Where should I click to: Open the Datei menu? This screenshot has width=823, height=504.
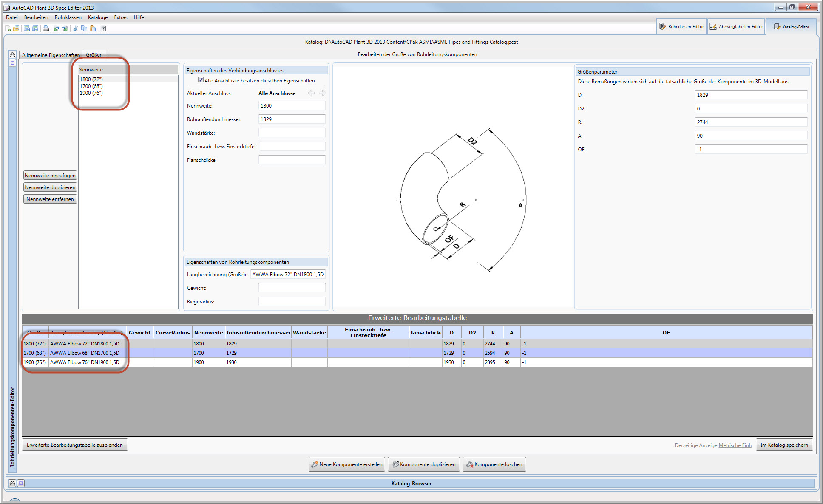coord(12,17)
